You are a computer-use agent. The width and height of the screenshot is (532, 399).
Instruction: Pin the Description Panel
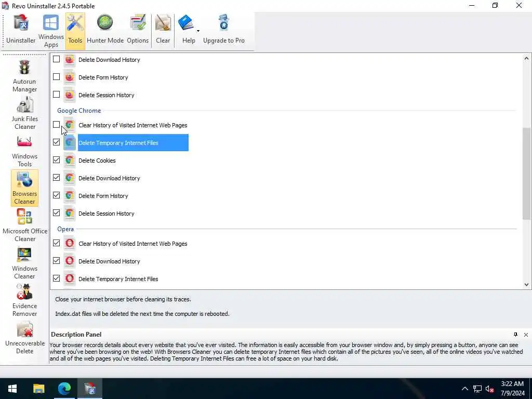pos(515,335)
